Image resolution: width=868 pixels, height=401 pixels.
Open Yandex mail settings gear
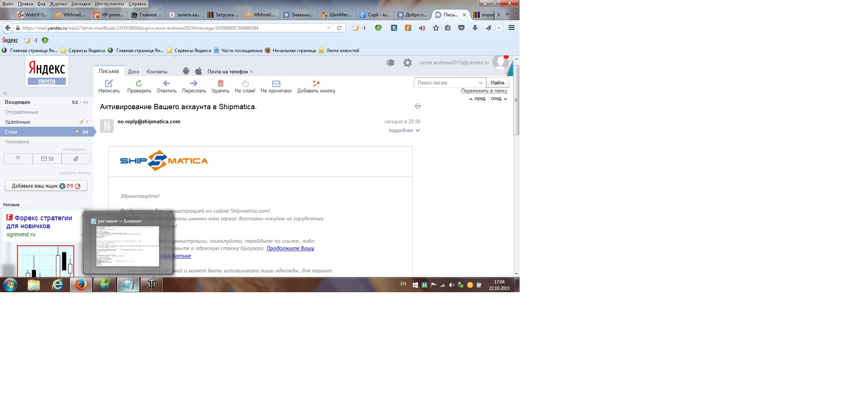pos(407,63)
